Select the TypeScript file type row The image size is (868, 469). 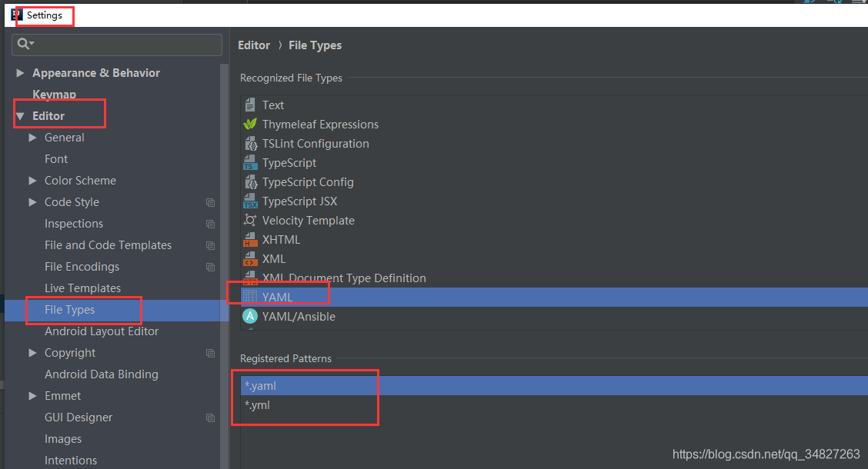tap(554, 163)
